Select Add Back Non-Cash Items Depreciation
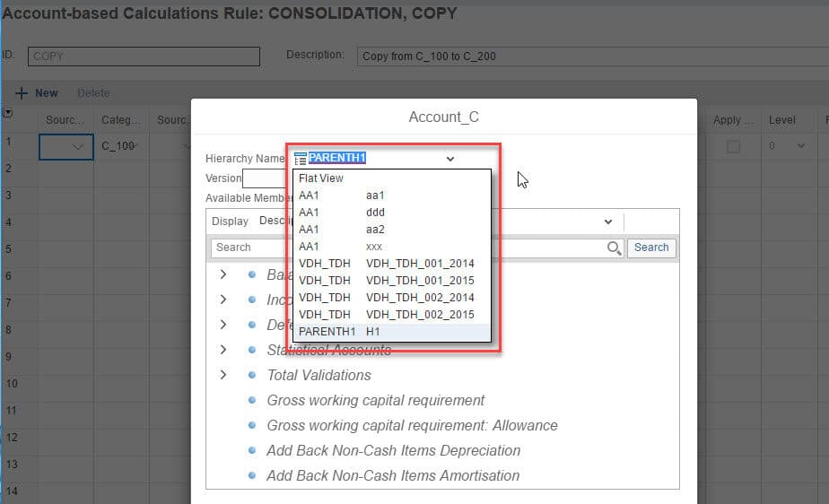The image size is (829, 504). pos(393,450)
